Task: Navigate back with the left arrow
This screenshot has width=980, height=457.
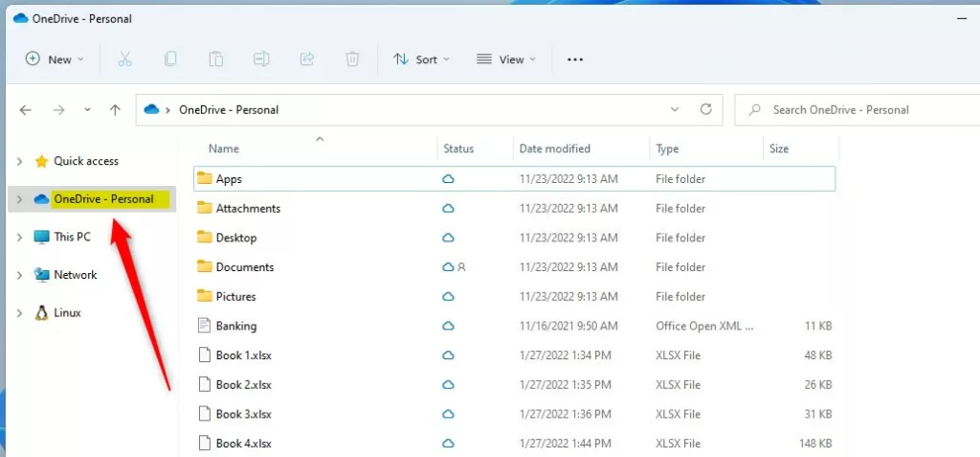Action: [27, 110]
